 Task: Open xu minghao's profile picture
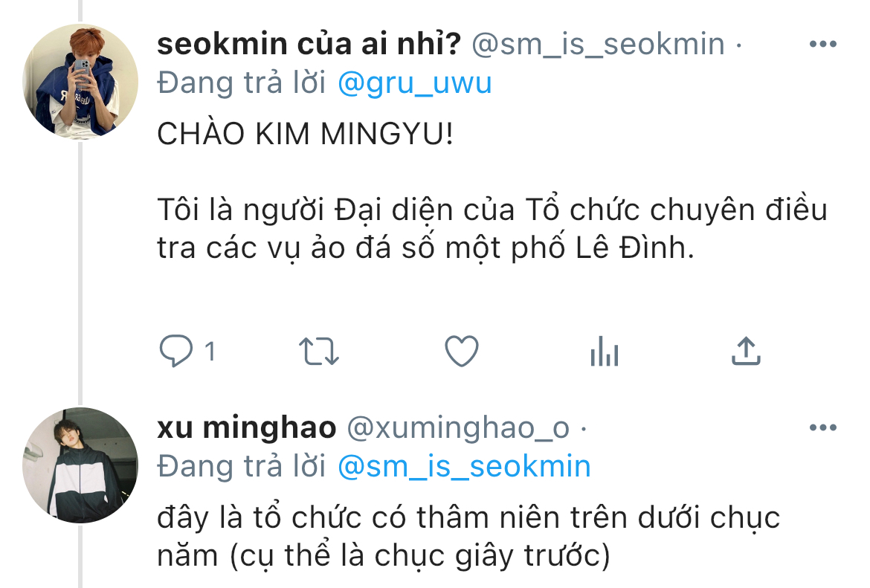pos(80,465)
